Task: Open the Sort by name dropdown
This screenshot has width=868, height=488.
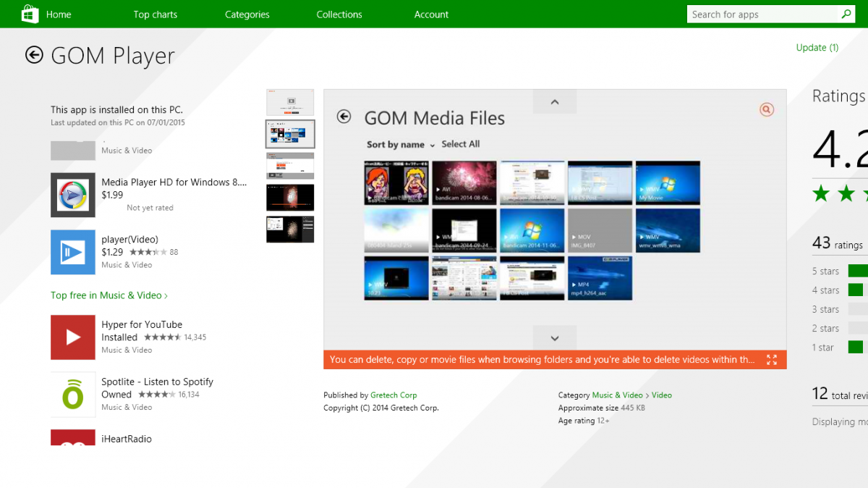Action: pyautogui.click(x=401, y=145)
